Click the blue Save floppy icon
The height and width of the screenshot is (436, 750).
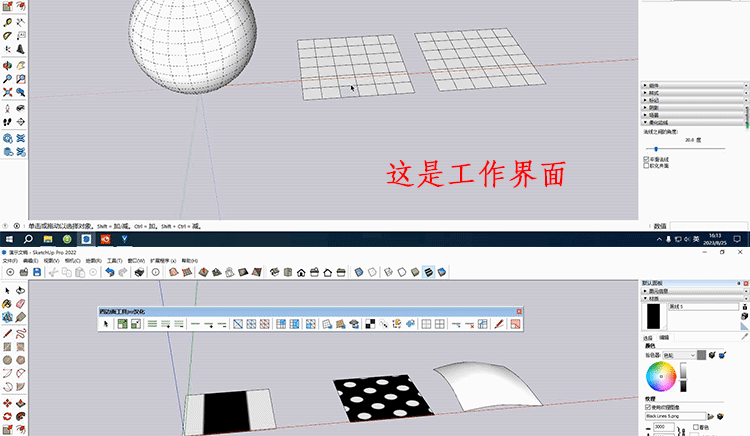tap(37, 272)
